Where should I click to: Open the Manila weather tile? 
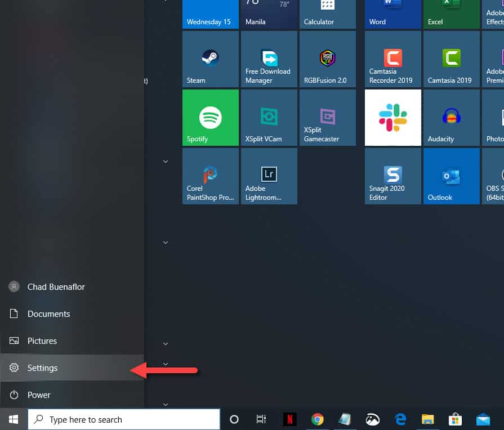pyautogui.click(x=269, y=14)
